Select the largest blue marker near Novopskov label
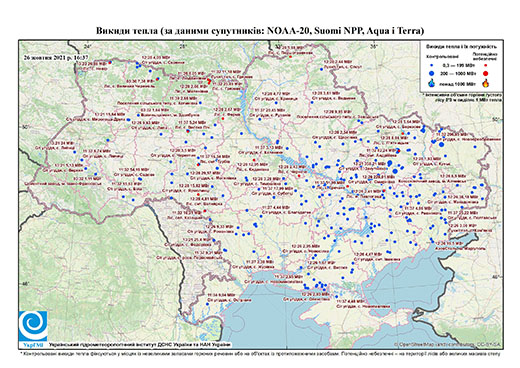Screen dimensions: 520x368 click(x=441, y=144)
